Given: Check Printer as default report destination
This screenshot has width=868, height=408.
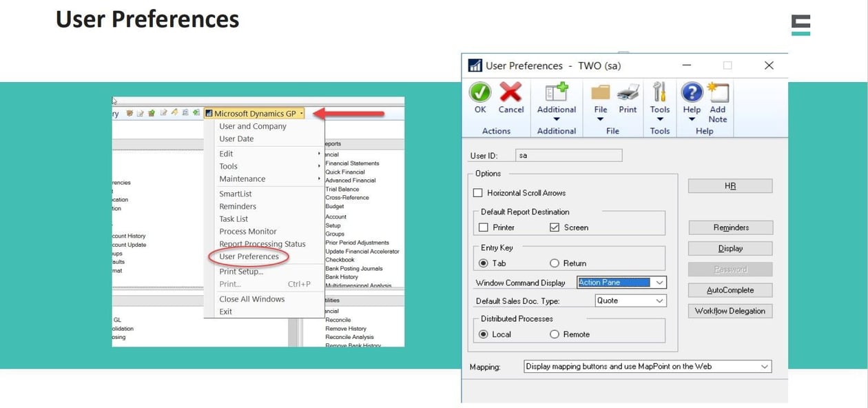Looking at the screenshot, I should coord(483,227).
